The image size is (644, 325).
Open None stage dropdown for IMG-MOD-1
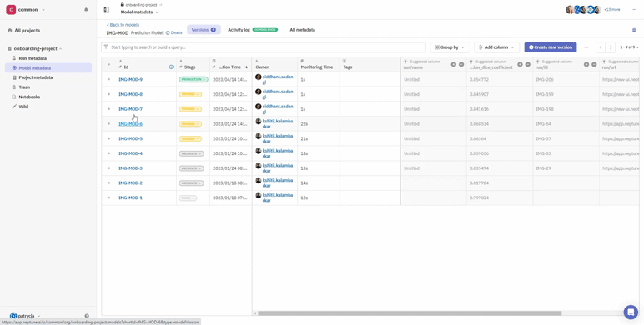[188, 197]
